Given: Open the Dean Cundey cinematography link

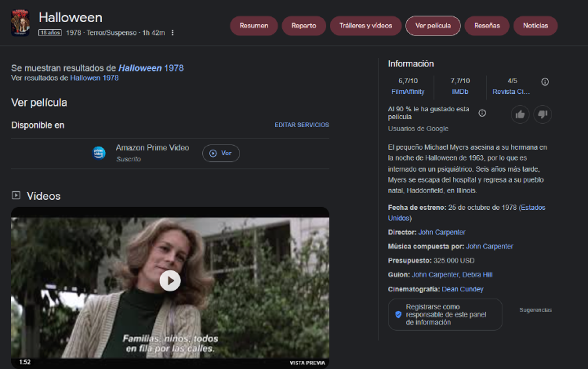Looking at the screenshot, I should click(463, 289).
